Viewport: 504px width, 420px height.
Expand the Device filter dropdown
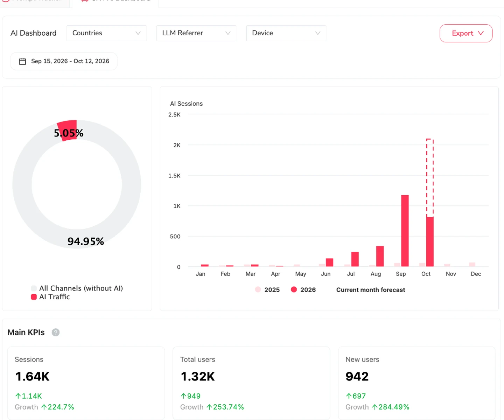tap(286, 33)
